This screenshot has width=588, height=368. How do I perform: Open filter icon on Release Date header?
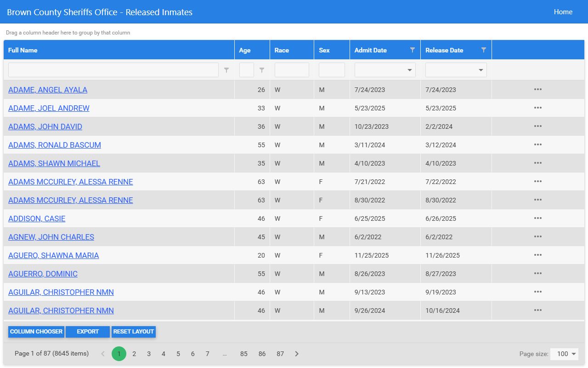[483, 50]
